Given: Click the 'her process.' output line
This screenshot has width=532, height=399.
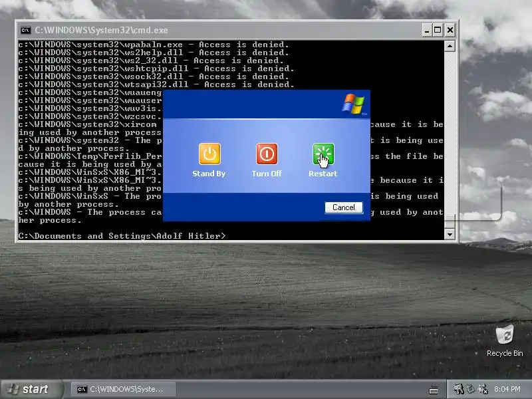Looking at the screenshot, I should tap(51, 220).
